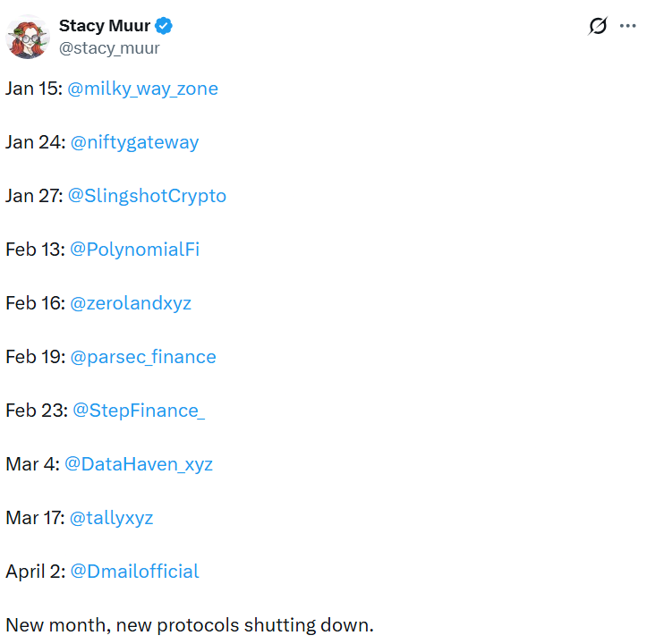647x644 pixels.
Task: Go to the @zerolandxyz mention
Action: [131, 303]
